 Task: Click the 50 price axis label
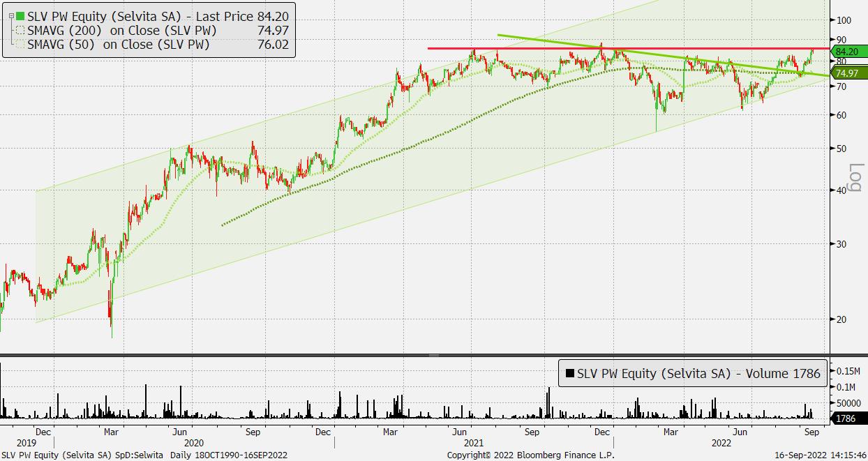(x=841, y=149)
